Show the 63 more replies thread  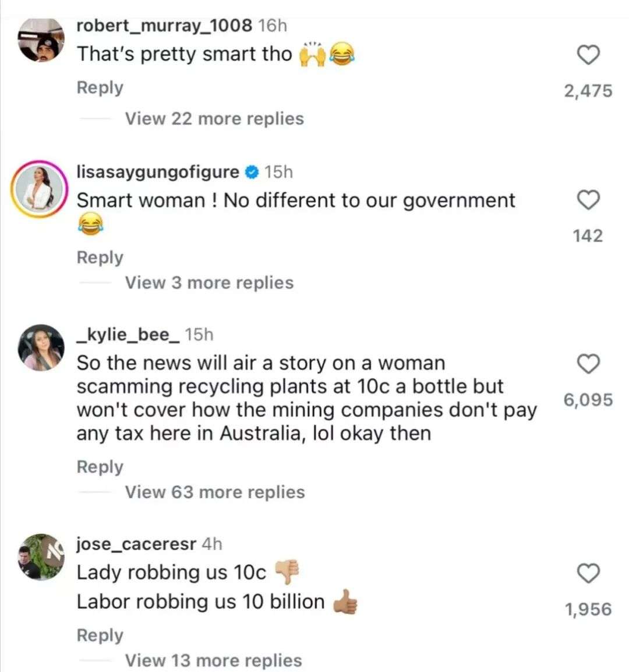coord(215,492)
